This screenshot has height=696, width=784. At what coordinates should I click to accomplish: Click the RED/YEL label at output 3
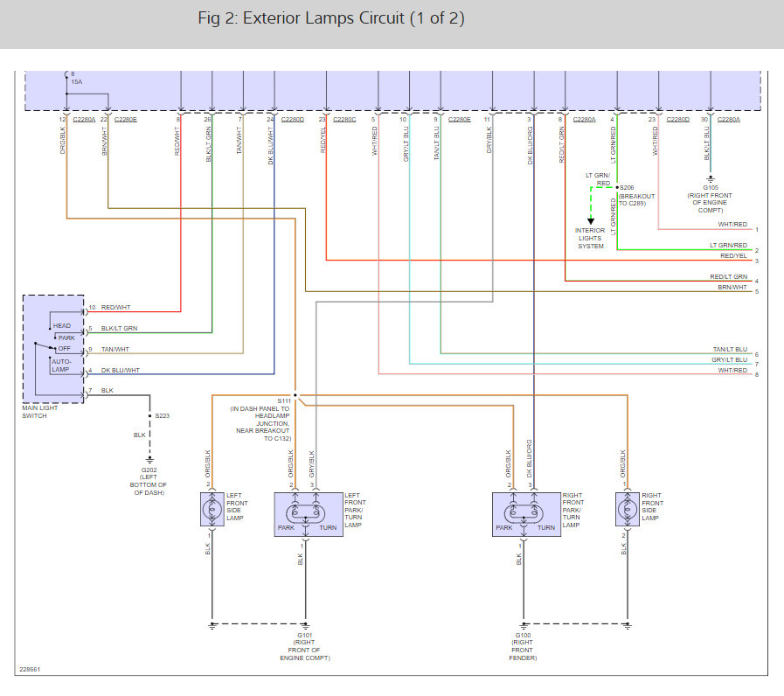coord(733,255)
